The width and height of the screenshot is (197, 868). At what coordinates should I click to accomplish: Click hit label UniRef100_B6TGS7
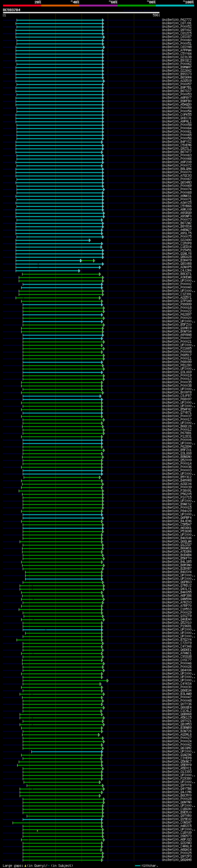177,91
